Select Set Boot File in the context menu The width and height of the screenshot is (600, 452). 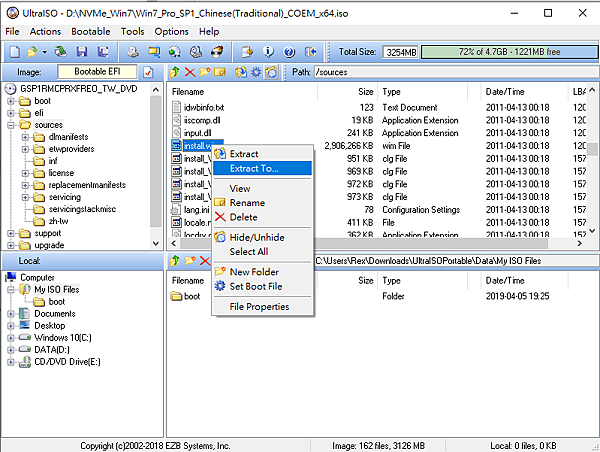(x=262, y=286)
